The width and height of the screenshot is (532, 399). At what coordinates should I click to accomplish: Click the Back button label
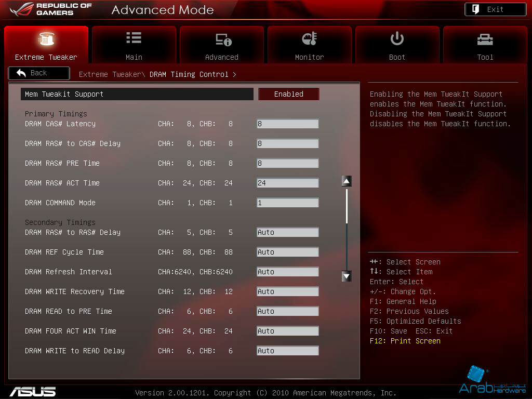[38, 73]
